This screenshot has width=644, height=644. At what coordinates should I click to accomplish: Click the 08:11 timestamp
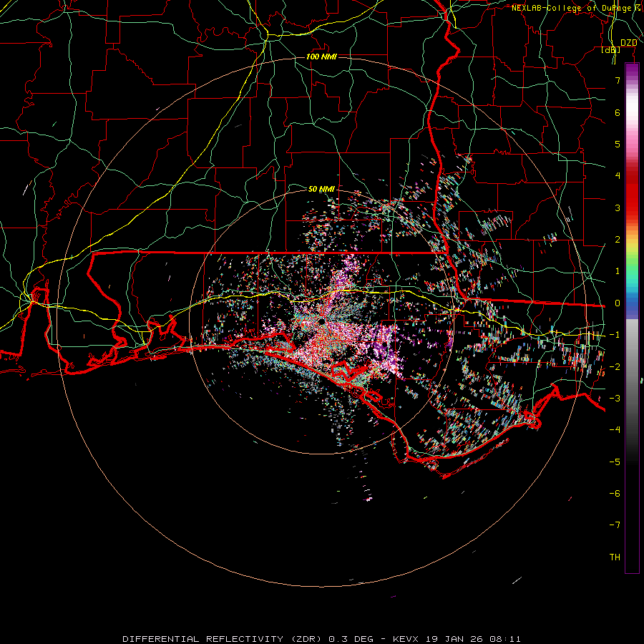coord(505,639)
